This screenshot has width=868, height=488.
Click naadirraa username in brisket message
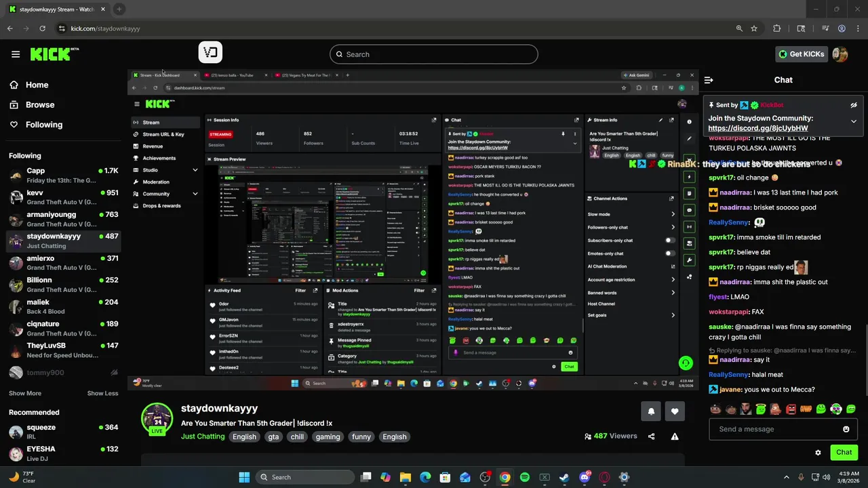tap(735, 207)
